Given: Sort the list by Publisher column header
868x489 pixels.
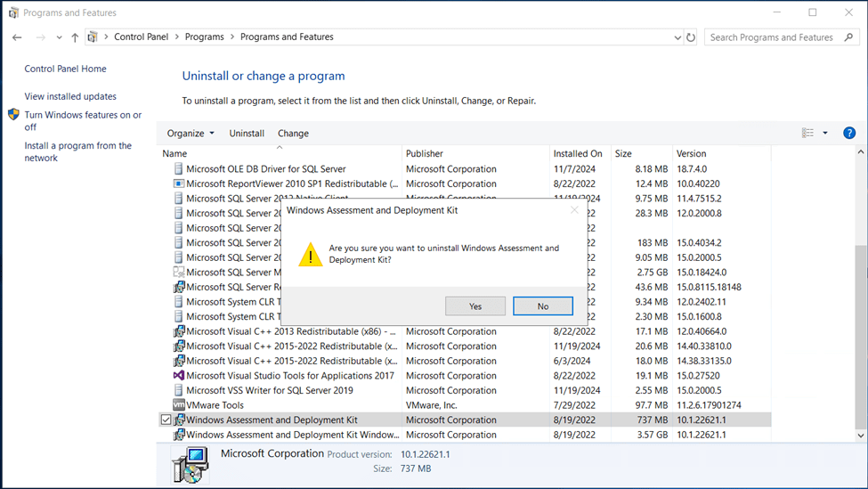Looking at the screenshot, I should 425,153.
